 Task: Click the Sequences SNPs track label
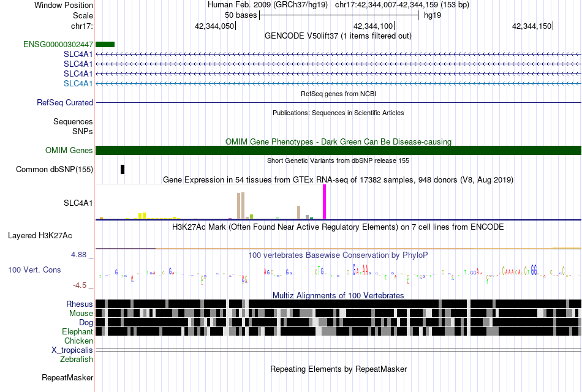click(73, 127)
